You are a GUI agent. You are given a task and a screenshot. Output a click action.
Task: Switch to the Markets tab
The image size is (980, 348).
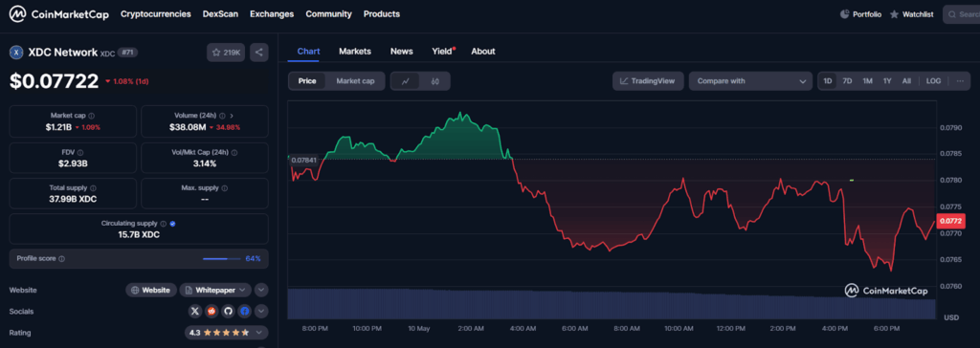[355, 52]
